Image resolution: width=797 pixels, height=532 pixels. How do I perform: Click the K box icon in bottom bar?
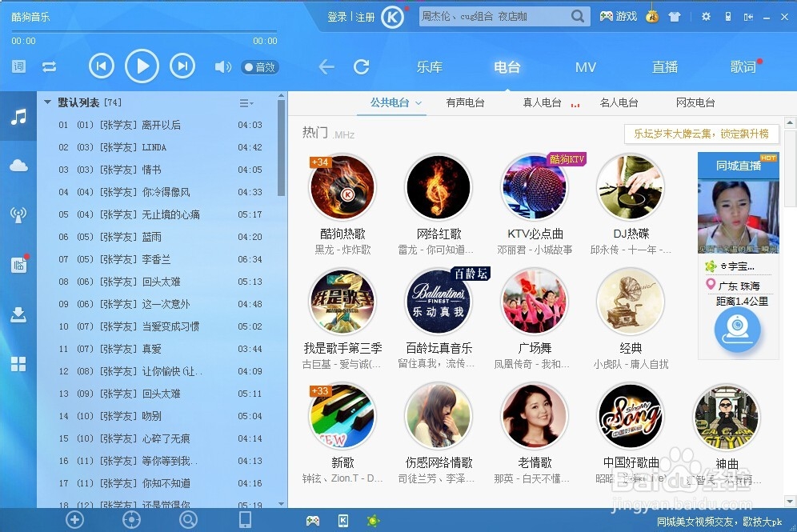[343, 520]
